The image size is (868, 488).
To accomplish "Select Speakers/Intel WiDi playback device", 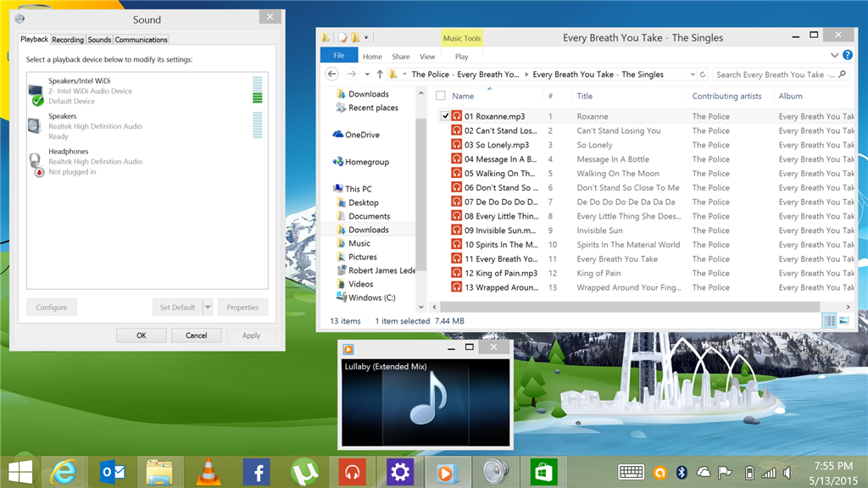I will pyautogui.click(x=147, y=91).
